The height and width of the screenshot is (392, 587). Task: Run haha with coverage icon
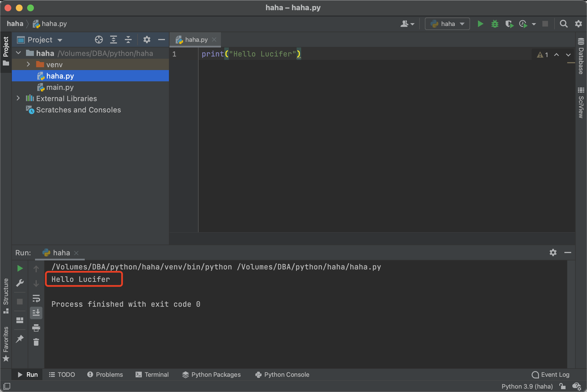click(509, 24)
